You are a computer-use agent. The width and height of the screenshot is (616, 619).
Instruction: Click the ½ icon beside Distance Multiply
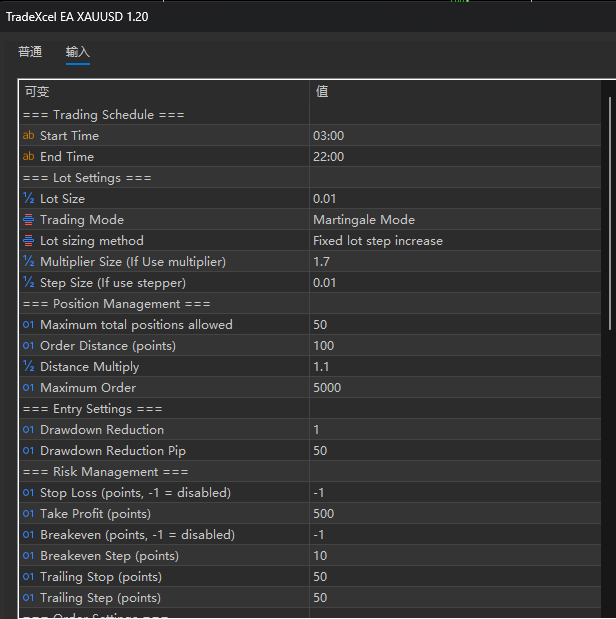click(28, 367)
